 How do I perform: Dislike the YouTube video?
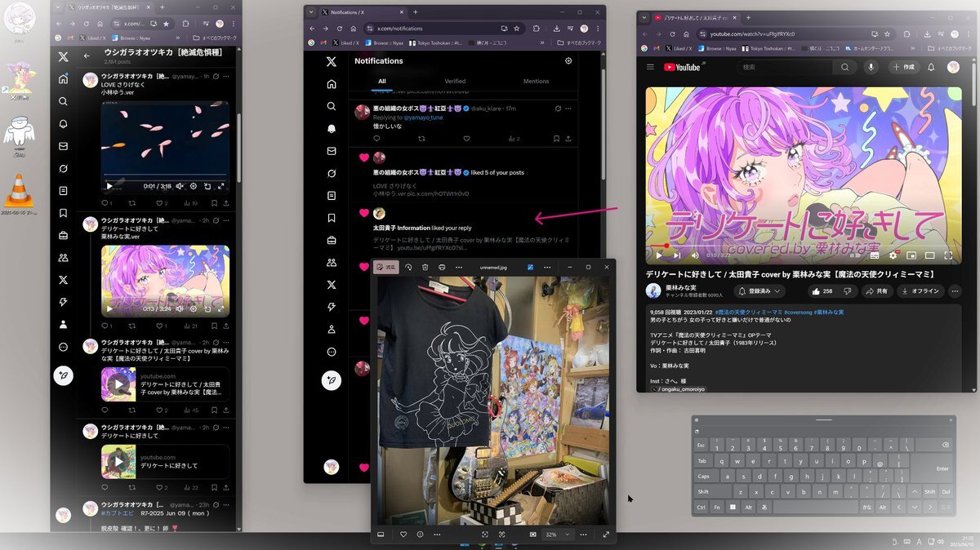point(848,291)
